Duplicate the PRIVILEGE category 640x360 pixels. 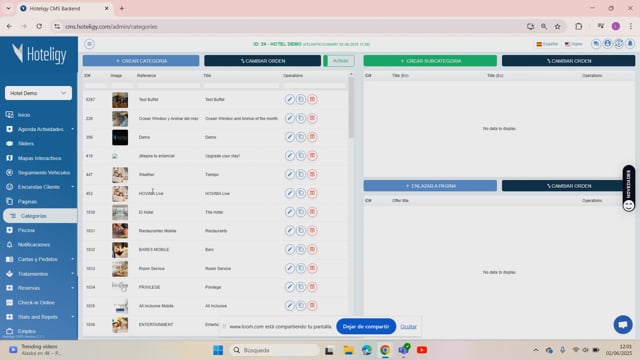coord(301,287)
